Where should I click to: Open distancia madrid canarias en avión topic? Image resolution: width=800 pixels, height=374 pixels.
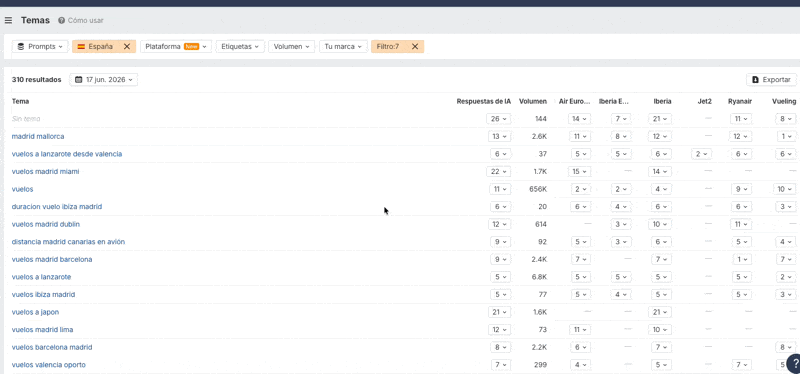tap(68, 241)
